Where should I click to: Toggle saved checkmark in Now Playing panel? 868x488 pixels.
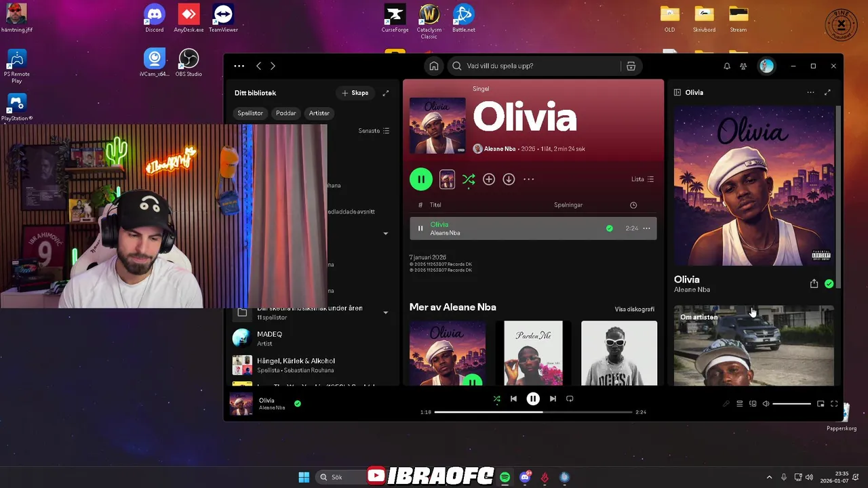point(829,284)
